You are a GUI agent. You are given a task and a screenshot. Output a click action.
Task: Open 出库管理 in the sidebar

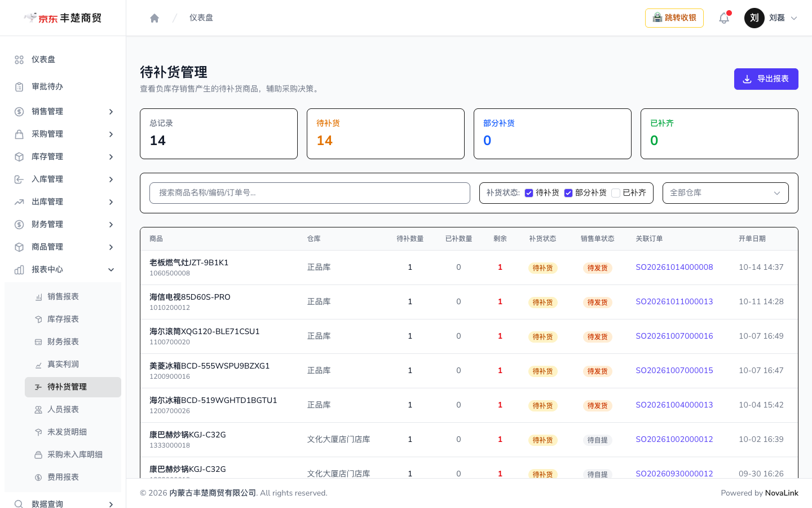[x=63, y=202]
